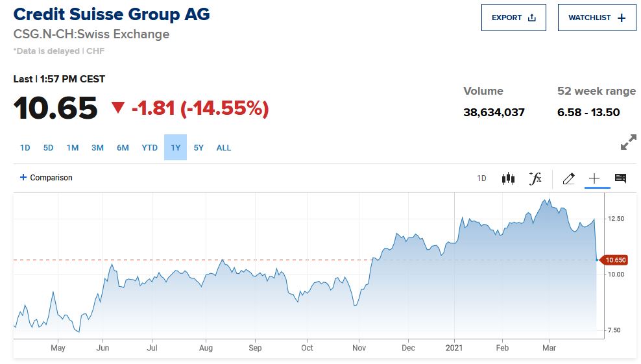641x364 pixels.
Task: Click the EXPORT button
Action: point(514,18)
